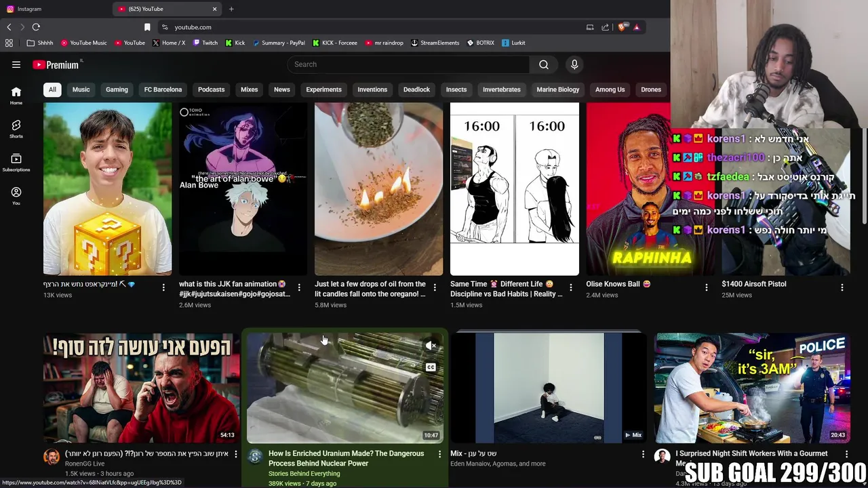Select the Among Us filter chip
The width and height of the screenshot is (868, 488).
[x=610, y=89]
